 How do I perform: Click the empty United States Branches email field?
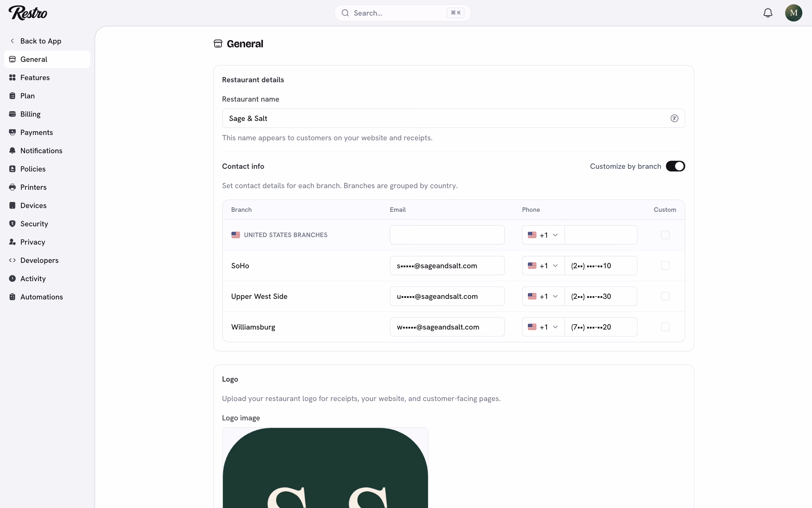point(447,235)
